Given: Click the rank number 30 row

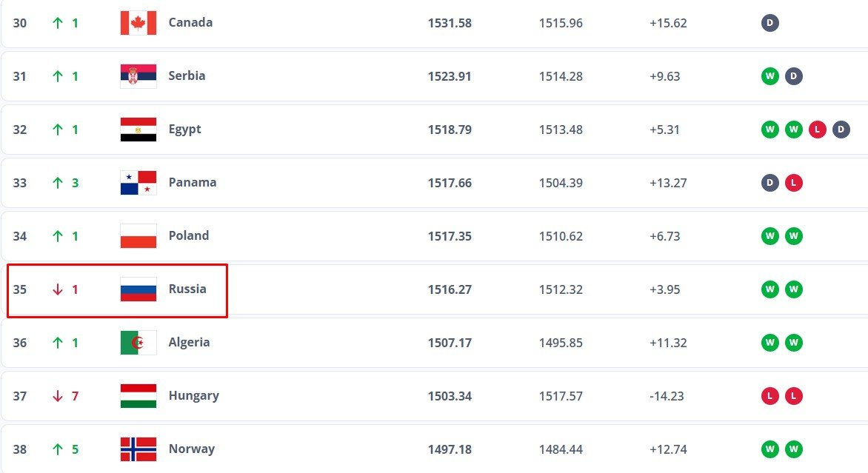Looking at the screenshot, I should coord(20,23).
